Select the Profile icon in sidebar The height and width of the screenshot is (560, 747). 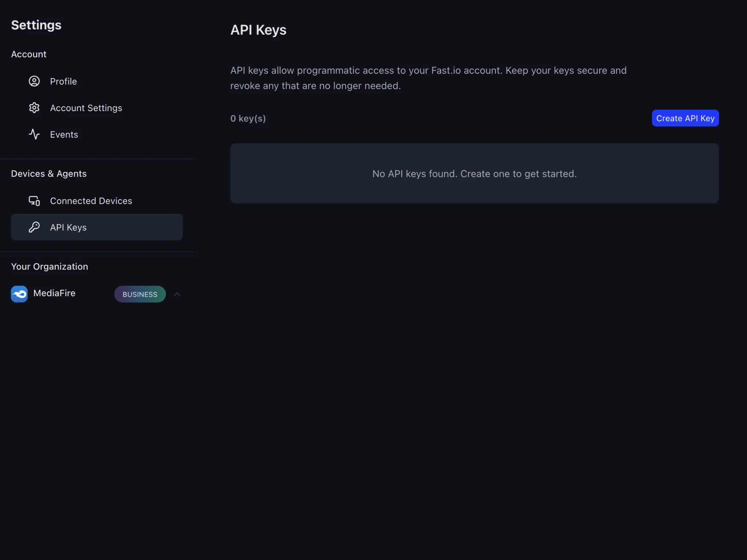point(34,81)
